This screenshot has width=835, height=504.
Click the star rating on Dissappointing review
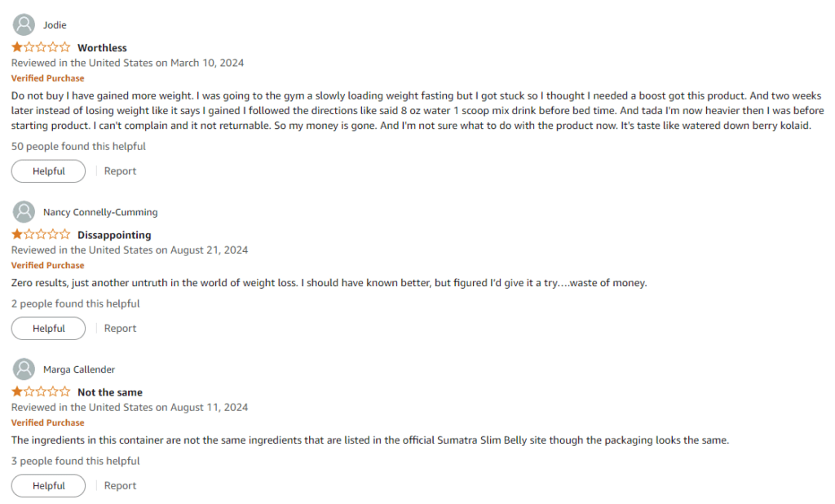pyautogui.click(x=41, y=235)
